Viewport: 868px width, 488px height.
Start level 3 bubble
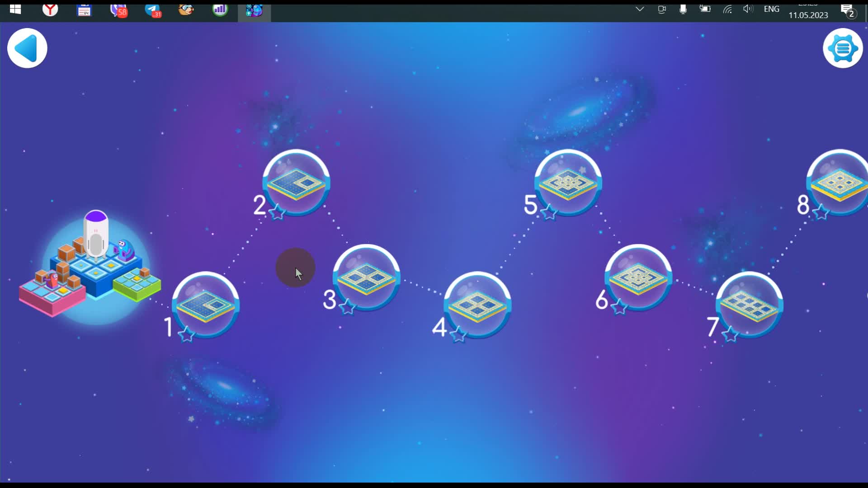pos(367,277)
